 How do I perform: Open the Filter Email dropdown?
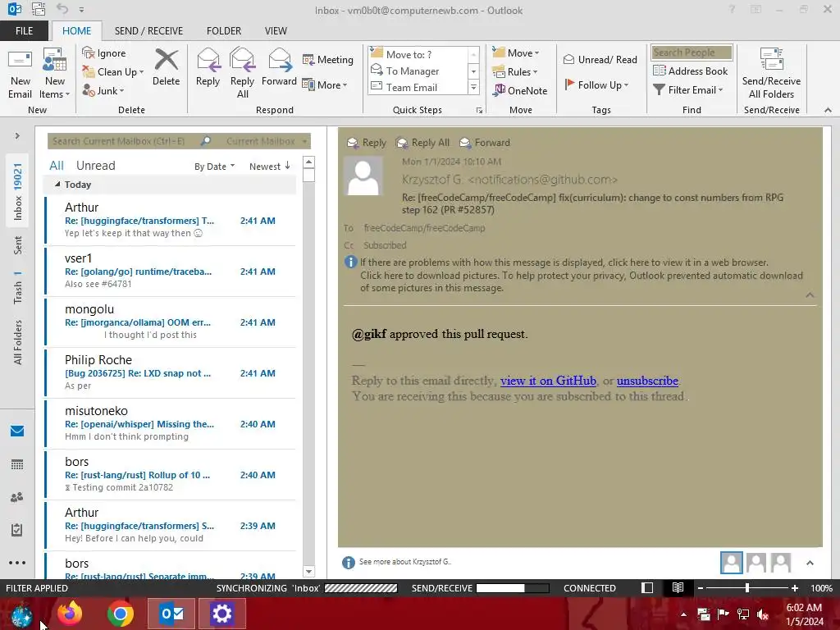tap(688, 90)
